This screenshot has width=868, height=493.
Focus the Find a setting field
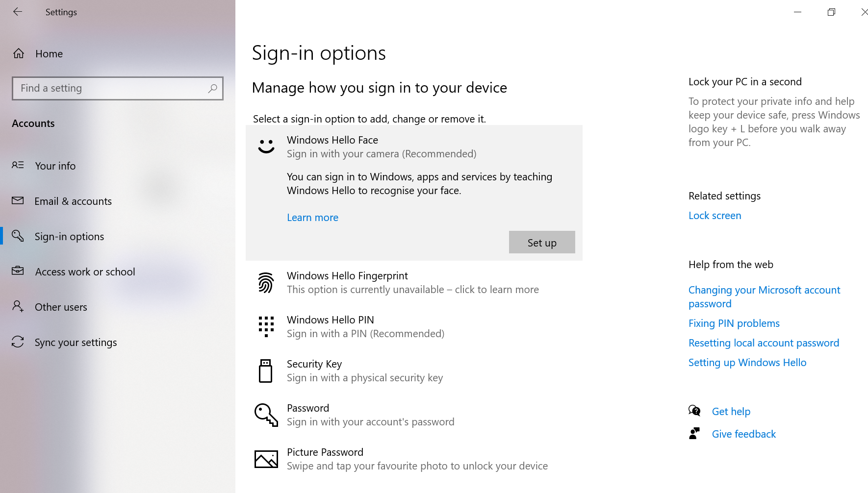pyautogui.click(x=110, y=88)
